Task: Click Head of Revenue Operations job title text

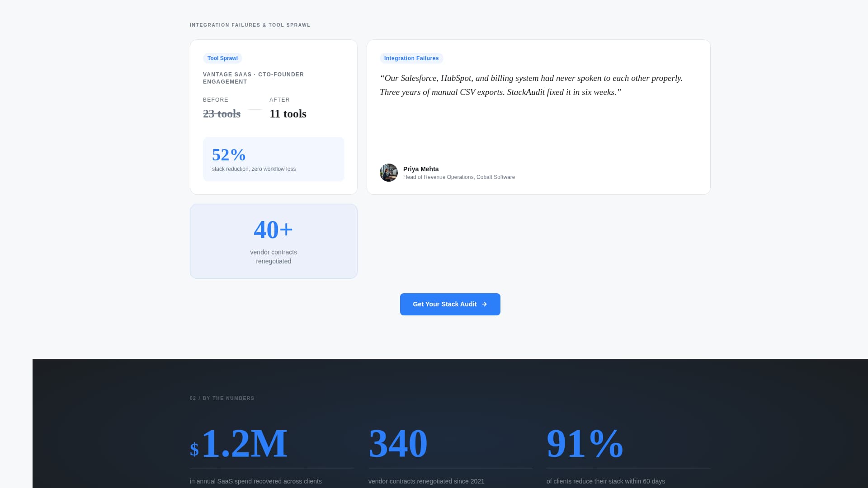Action: click(459, 177)
